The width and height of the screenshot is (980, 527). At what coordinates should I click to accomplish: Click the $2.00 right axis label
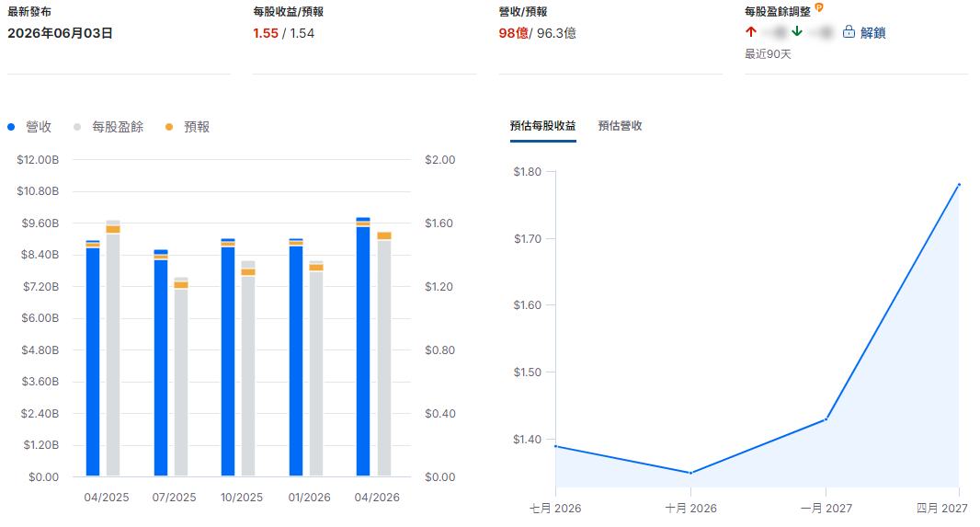pyautogui.click(x=440, y=160)
